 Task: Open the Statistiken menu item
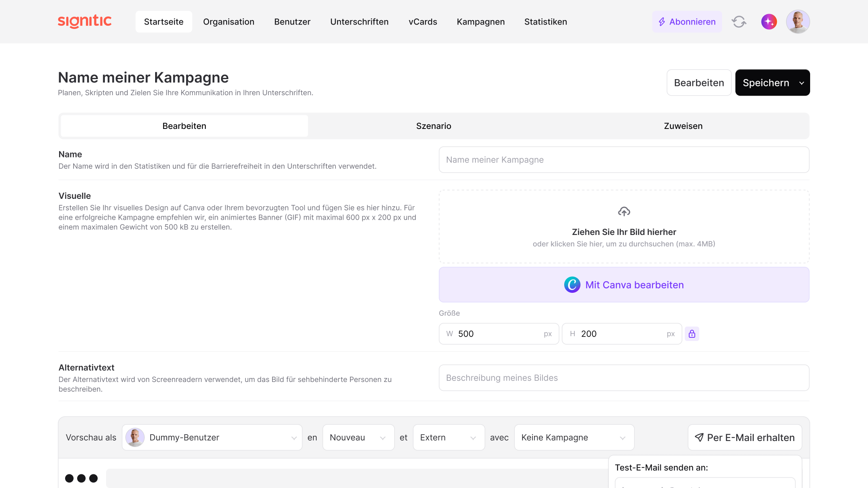(546, 22)
